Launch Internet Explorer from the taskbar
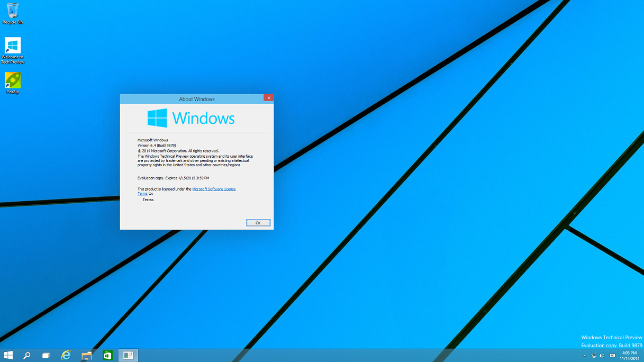Screen dimensions: 644x362 tap(66, 355)
